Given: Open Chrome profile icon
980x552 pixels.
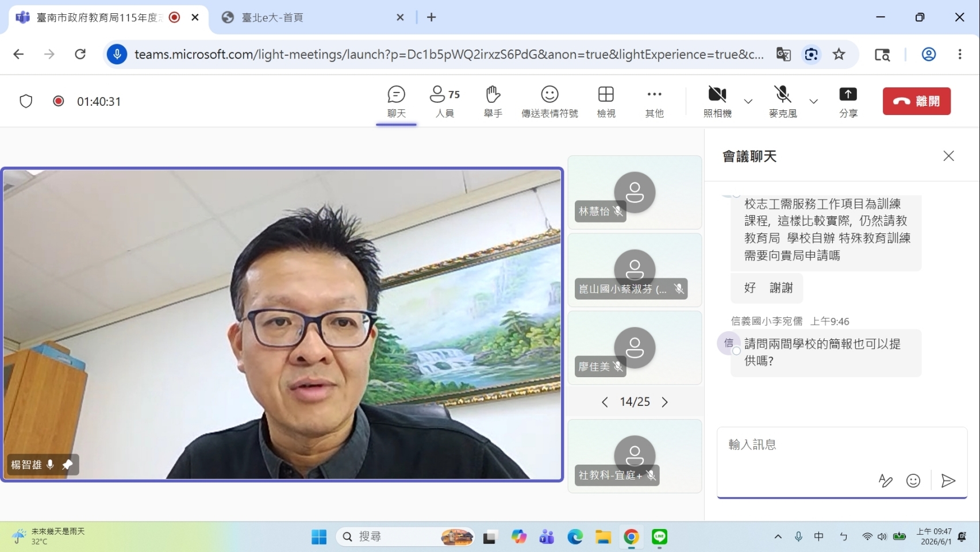Looking at the screenshot, I should click(929, 54).
